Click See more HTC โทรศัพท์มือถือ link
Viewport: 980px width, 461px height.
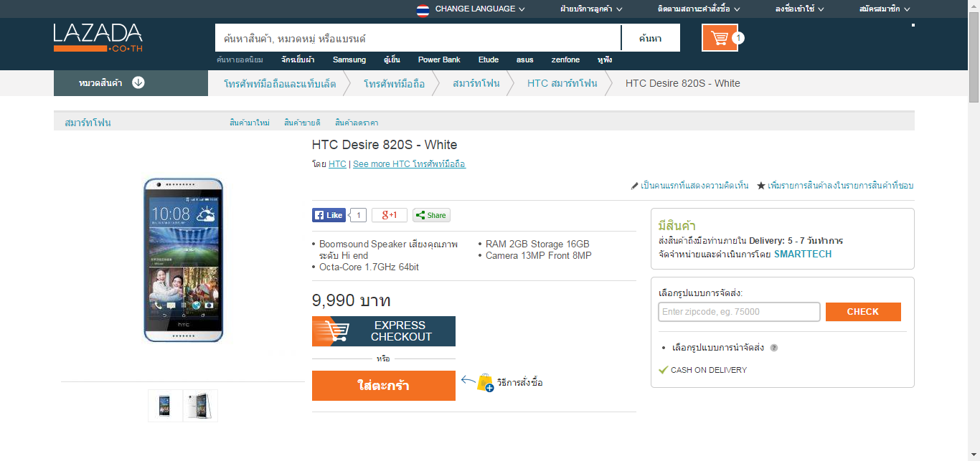tap(409, 164)
